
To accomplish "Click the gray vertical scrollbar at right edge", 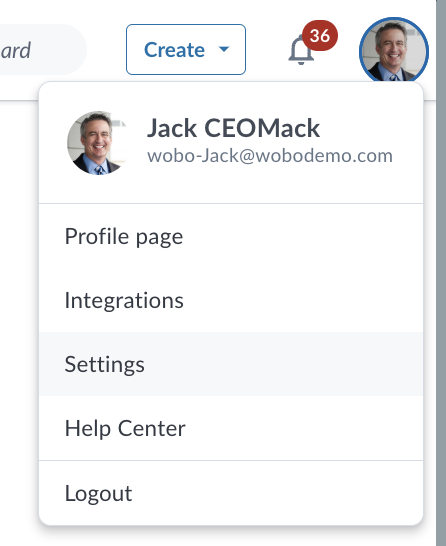I will click(441, 273).
